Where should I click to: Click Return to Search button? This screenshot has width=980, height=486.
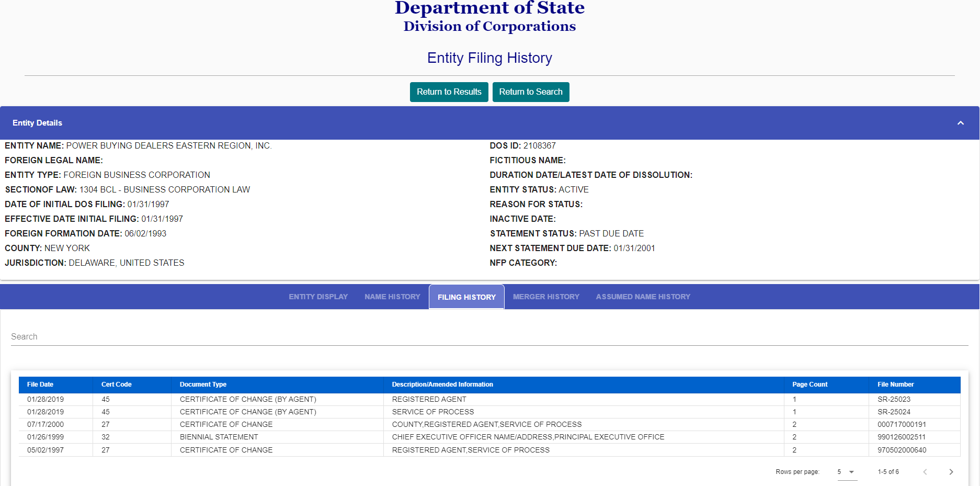[531, 92]
